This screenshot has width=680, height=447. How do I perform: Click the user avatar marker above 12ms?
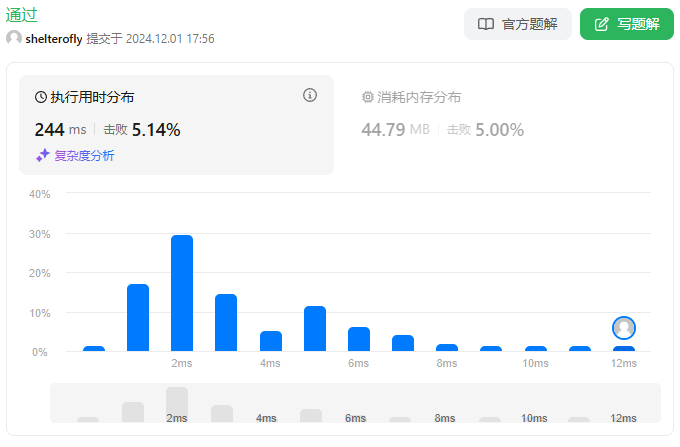pyautogui.click(x=624, y=328)
